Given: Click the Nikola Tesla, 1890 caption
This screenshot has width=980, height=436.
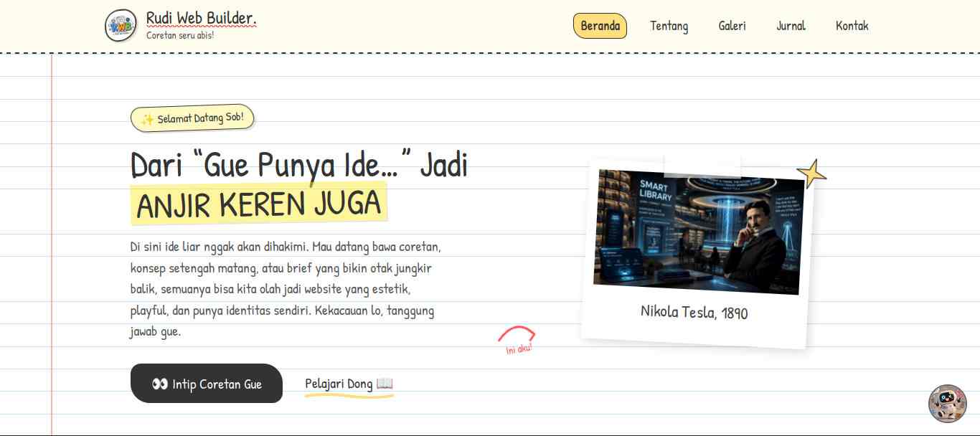Looking at the screenshot, I should (x=694, y=312).
